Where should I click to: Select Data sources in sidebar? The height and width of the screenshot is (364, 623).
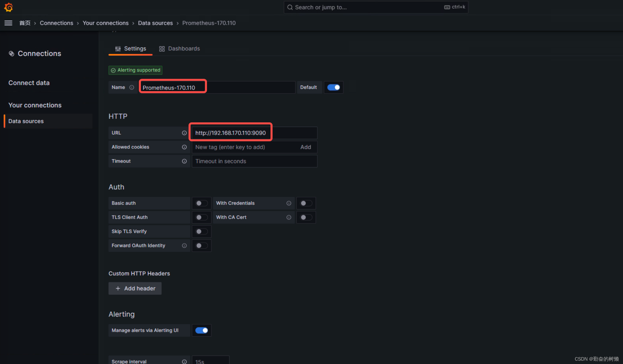48,121
